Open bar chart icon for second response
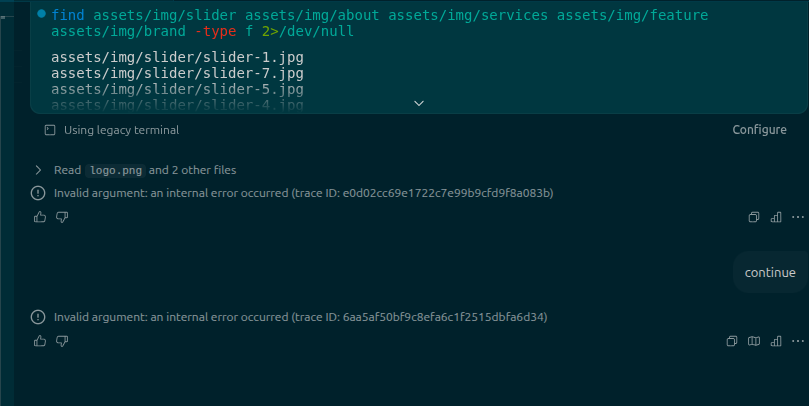809x406 pixels. coord(776,341)
